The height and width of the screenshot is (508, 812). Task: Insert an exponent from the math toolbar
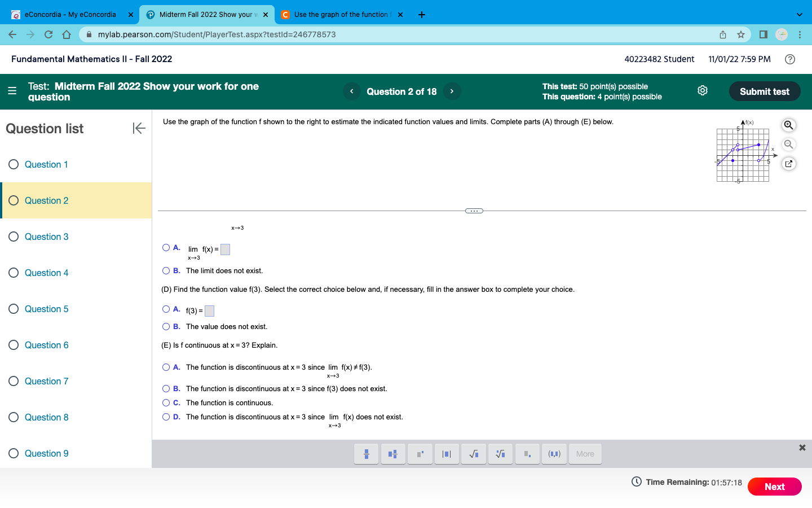pos(420,453)
